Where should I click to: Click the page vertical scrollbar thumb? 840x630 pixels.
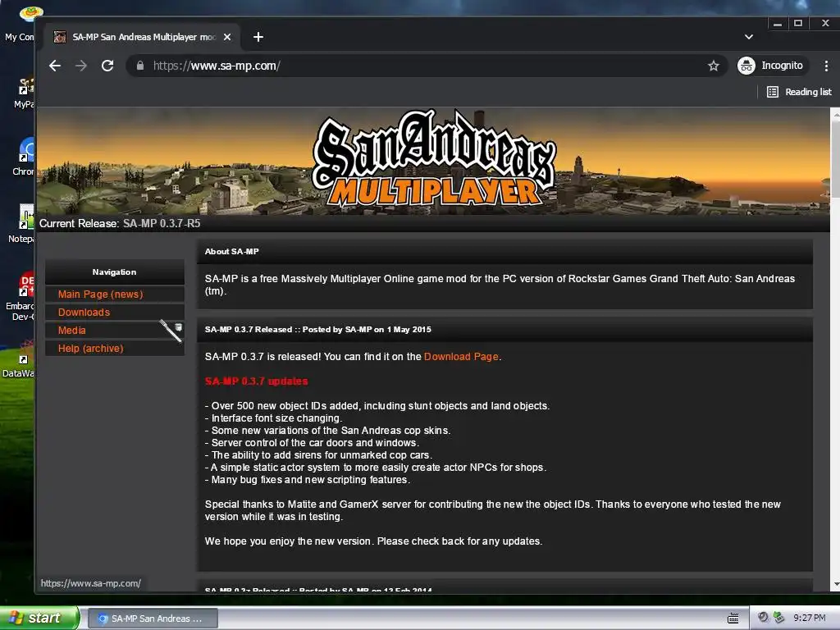tap(835, 158)
